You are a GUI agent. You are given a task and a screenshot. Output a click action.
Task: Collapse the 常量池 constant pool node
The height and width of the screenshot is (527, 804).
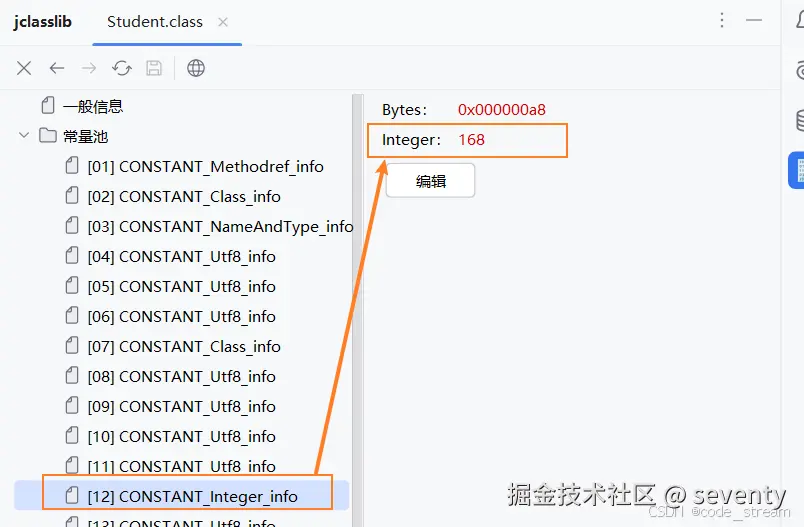click(24, 135)
